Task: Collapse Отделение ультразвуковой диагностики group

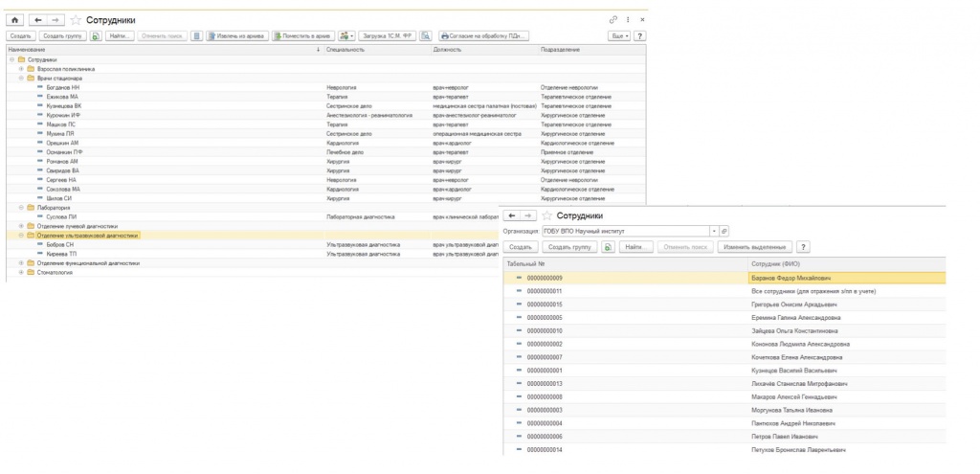Action: (x=21, y=236)
